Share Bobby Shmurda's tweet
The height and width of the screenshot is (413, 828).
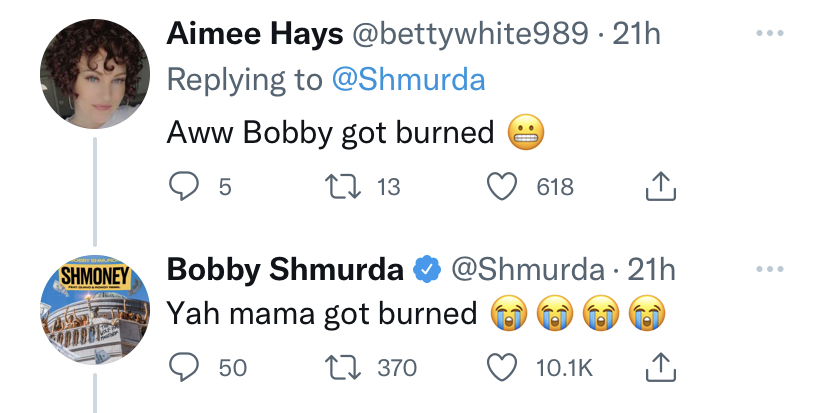(x=658, y=368)
